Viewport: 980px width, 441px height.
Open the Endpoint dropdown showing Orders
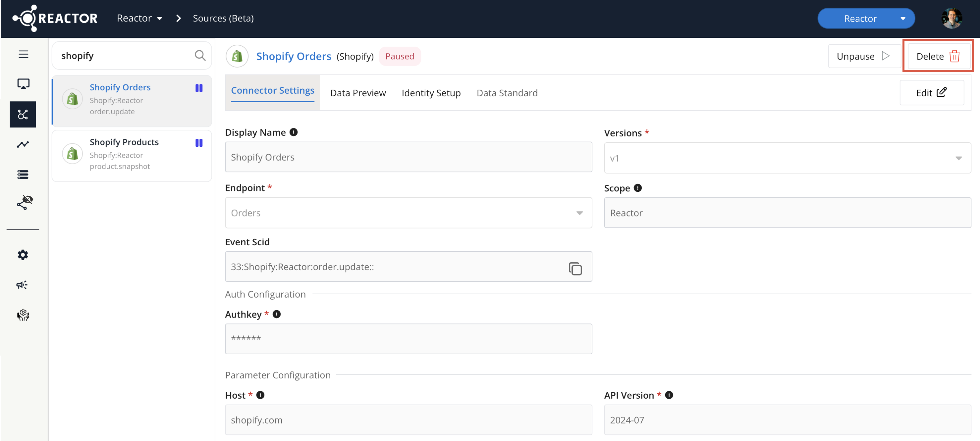point(408,213)
